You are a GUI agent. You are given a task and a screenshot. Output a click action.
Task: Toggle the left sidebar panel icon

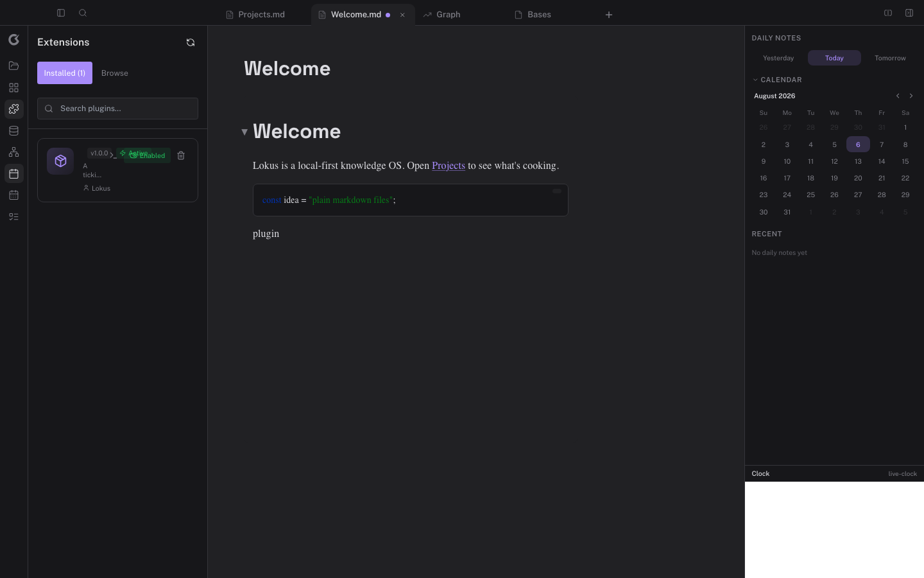[x=61, y=13]
